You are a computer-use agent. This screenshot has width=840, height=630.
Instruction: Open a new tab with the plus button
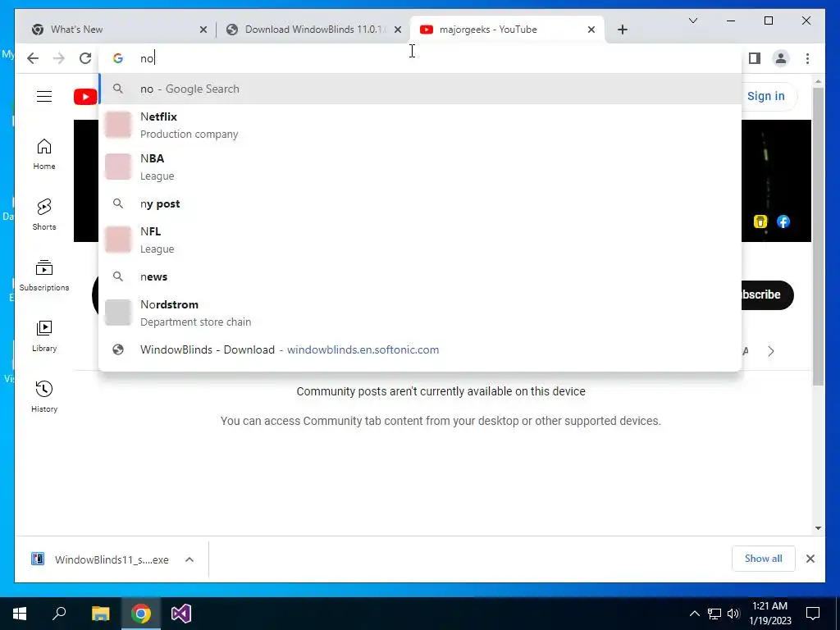pos(622,30)
